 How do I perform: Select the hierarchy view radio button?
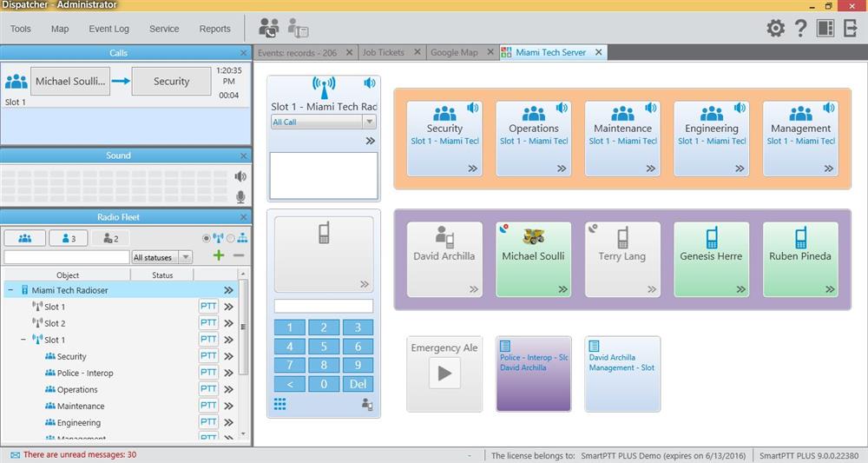(231, 238)
